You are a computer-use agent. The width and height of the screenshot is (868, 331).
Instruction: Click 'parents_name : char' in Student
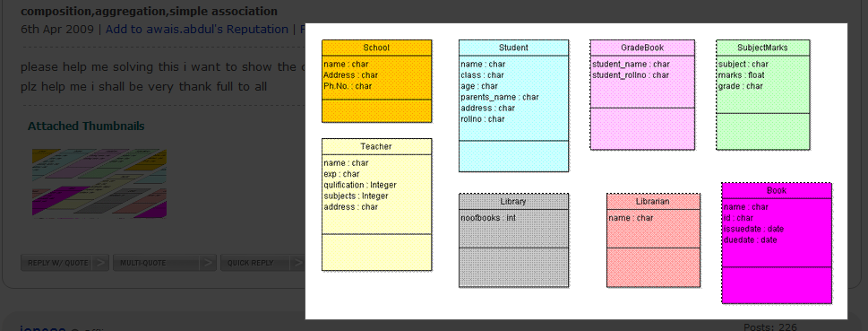point(500,97)
